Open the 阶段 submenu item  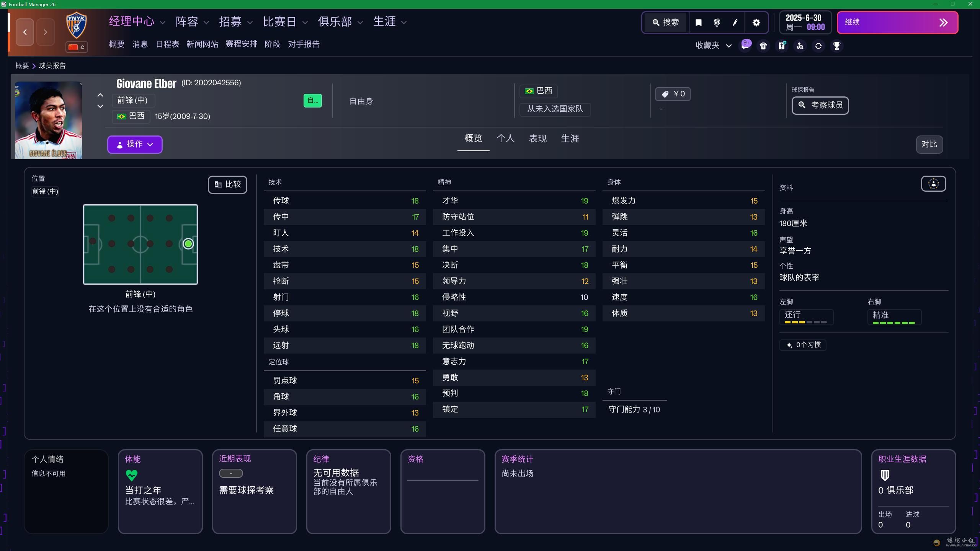point(272,44)
